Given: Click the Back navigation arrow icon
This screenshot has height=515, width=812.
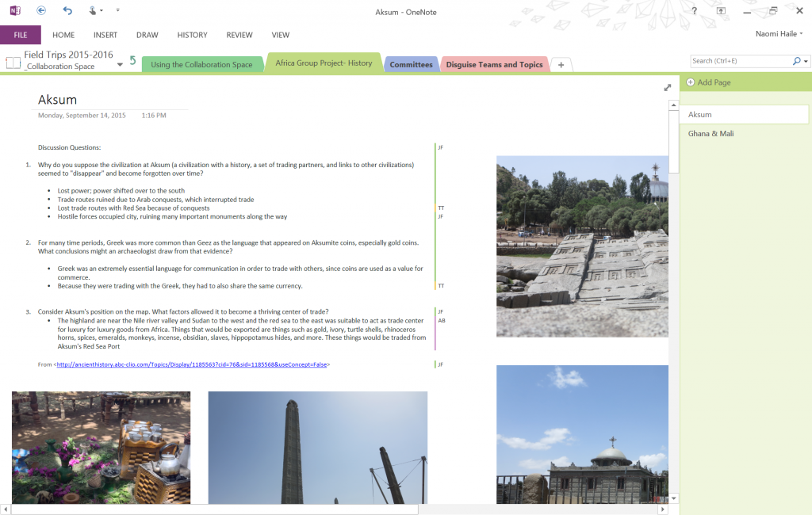Looking at the screenshot, I should point(41,11).
